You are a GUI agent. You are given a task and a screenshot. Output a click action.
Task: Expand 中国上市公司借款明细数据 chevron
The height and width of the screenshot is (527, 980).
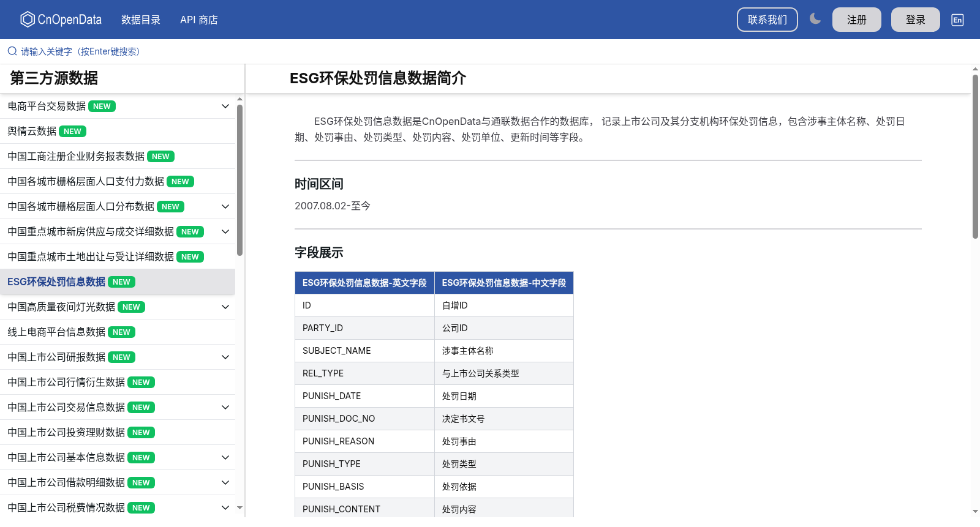225,483
